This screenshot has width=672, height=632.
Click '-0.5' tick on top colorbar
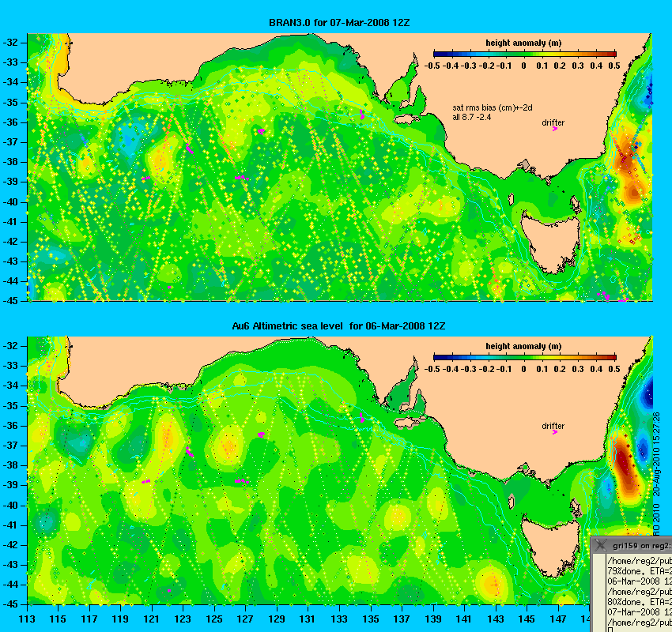(432, 66)
